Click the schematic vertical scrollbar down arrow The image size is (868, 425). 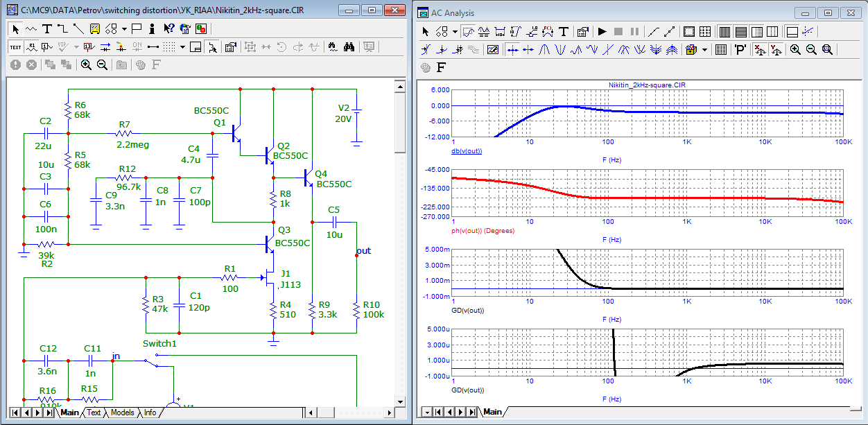399,401
